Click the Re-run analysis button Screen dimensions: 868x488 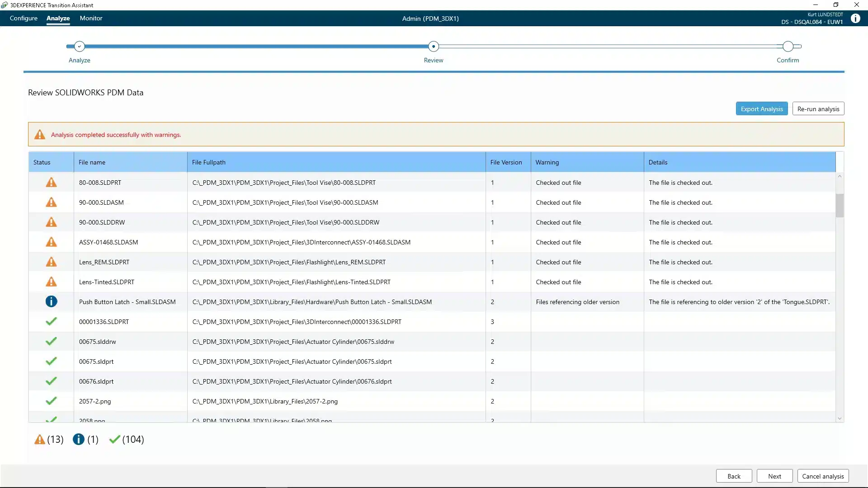click(818, 108)
